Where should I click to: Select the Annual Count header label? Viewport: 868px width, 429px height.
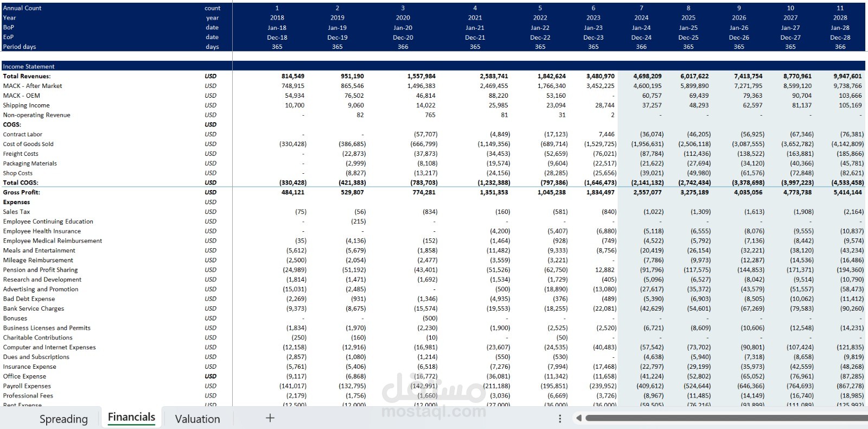tap(22, 8)
